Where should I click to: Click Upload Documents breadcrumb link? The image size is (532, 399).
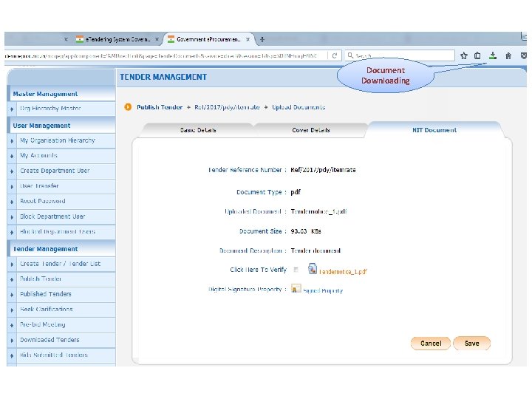[299, 107]
